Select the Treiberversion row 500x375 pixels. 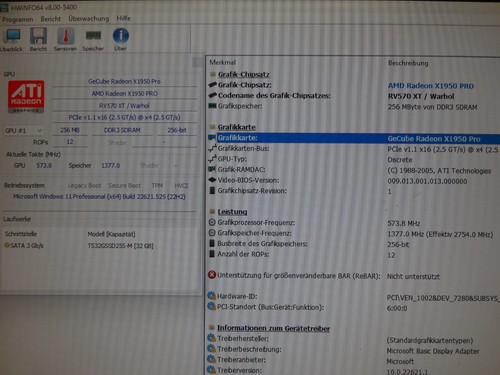tap(353, 370)
